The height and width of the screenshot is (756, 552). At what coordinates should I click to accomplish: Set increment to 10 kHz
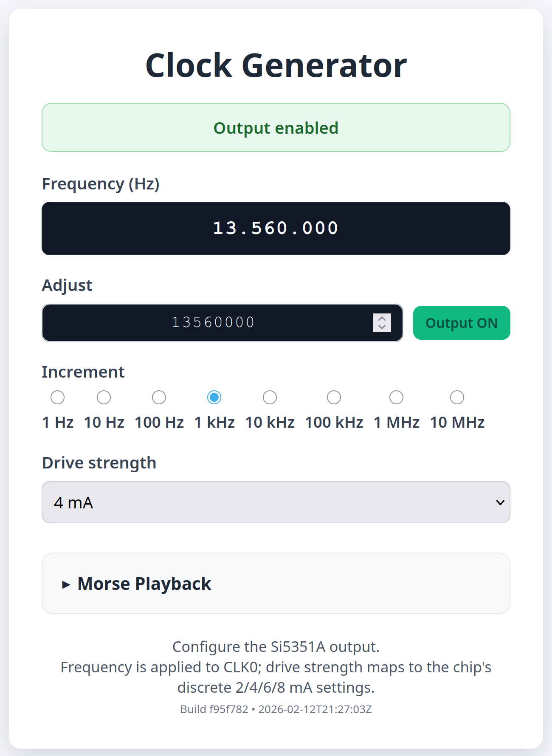pyautogui.click(x=270, y=398)
